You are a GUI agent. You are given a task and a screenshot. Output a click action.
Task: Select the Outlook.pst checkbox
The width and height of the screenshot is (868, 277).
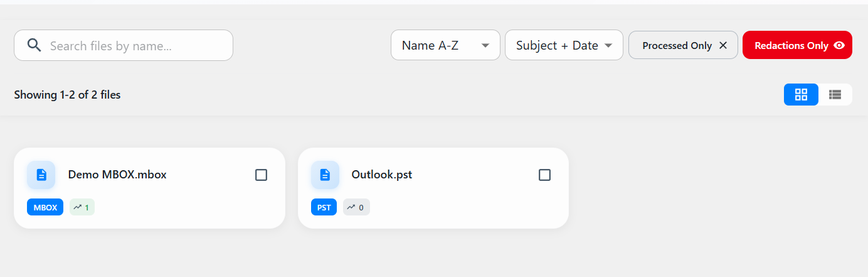click(545, 175)
